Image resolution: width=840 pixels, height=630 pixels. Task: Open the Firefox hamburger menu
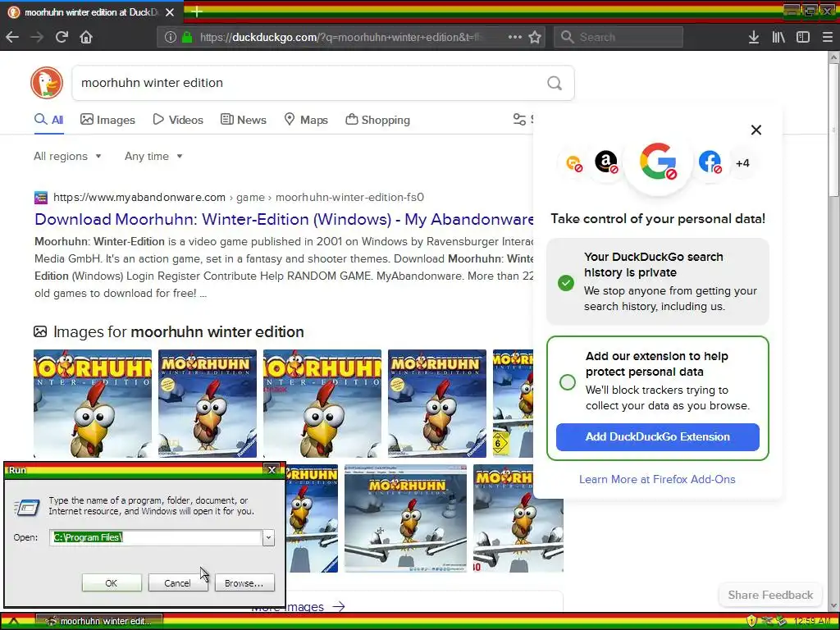tap(827, 37)
